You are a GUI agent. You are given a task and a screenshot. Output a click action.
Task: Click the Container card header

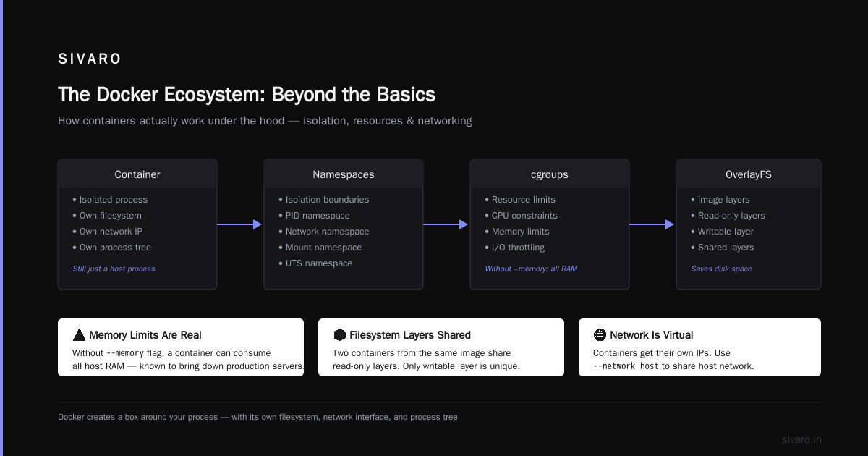point(137,174)
